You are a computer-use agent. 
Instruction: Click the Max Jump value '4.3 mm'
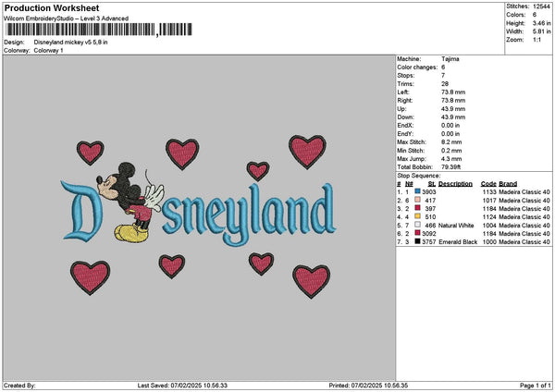(451, 159)
